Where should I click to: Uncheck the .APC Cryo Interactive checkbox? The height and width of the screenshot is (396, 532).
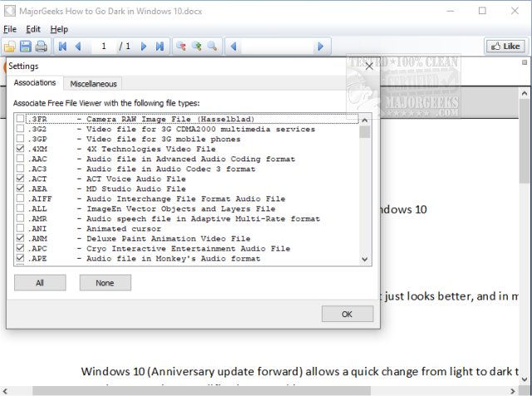pyautogui.click(x=20, y=248)
